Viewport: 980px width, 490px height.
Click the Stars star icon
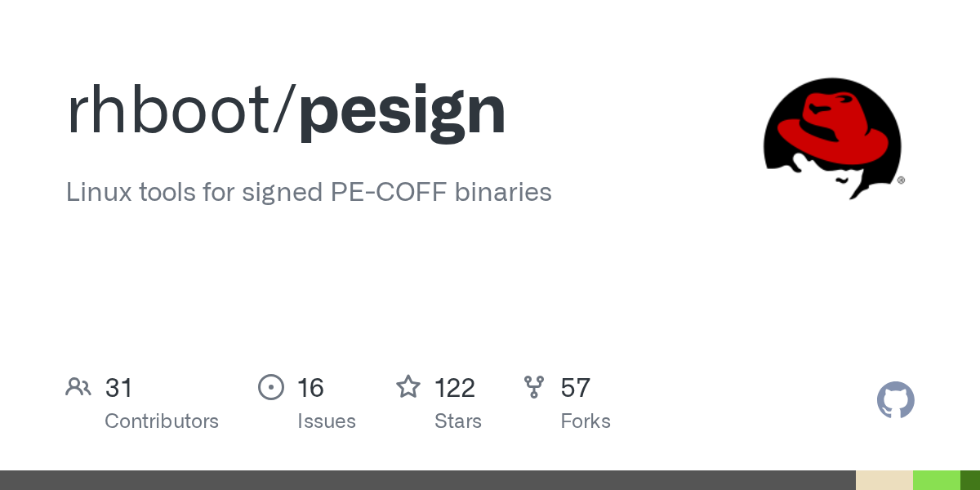408,387
